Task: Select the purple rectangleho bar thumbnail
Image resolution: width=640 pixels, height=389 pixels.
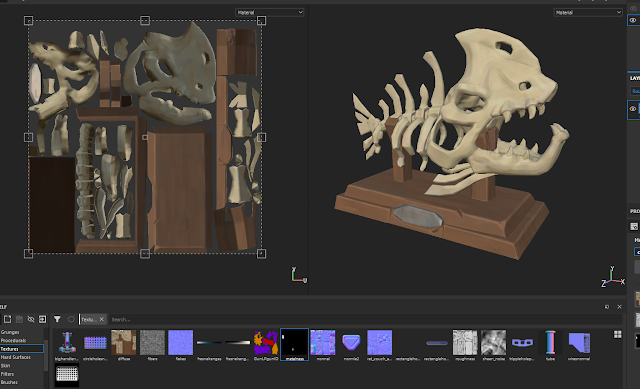Action: [437, 342]
